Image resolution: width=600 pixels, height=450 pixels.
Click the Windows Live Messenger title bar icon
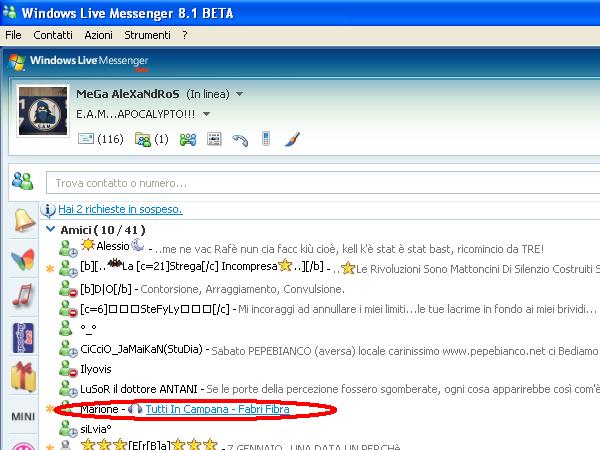[10, 12]
